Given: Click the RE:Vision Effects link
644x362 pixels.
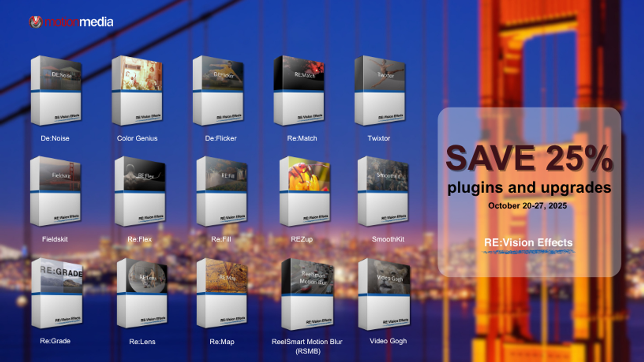Looking at the screenshot, I should click(x=527, y=243).
